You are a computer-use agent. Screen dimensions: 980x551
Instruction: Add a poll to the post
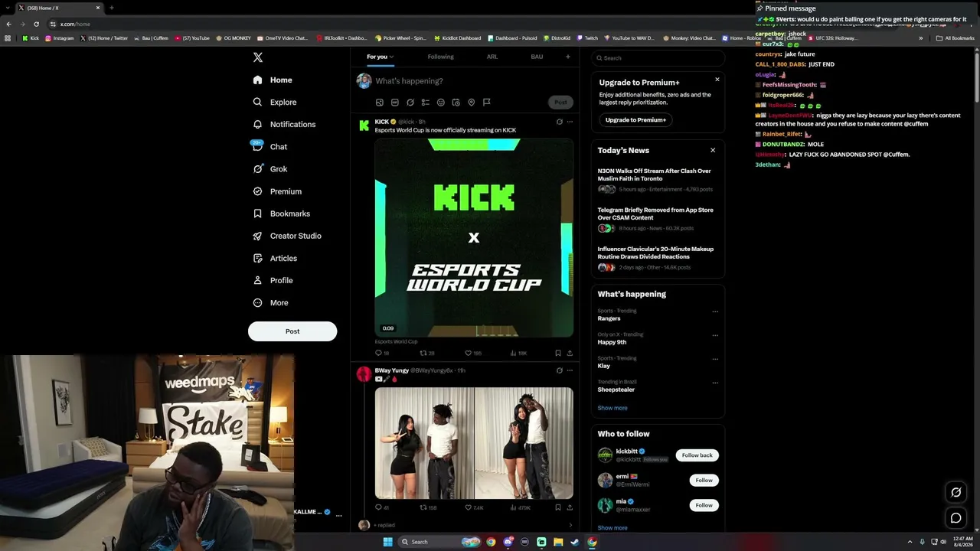click(425, 103)
